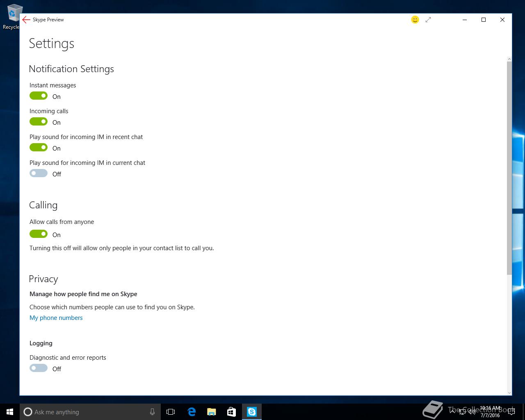Close the Skype Preview window
The height and width of the screenshot is (420, 525).
click(x=502, y=20)
